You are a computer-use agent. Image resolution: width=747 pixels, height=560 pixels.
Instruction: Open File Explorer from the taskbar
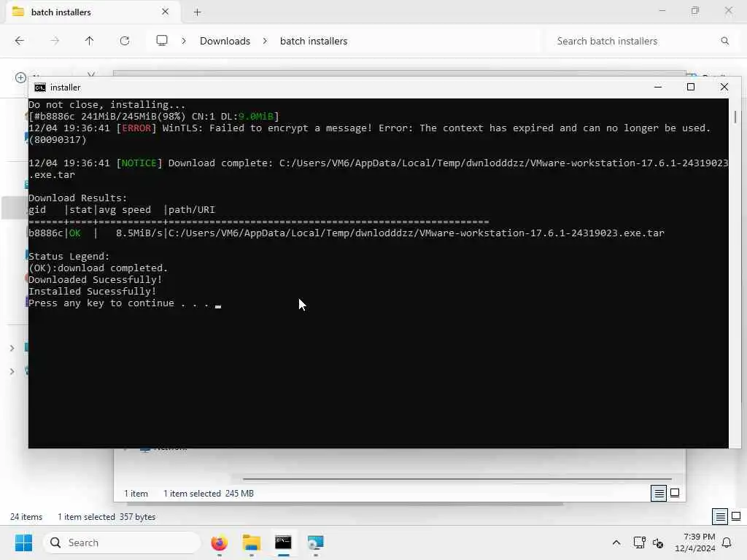coord(251,542)
